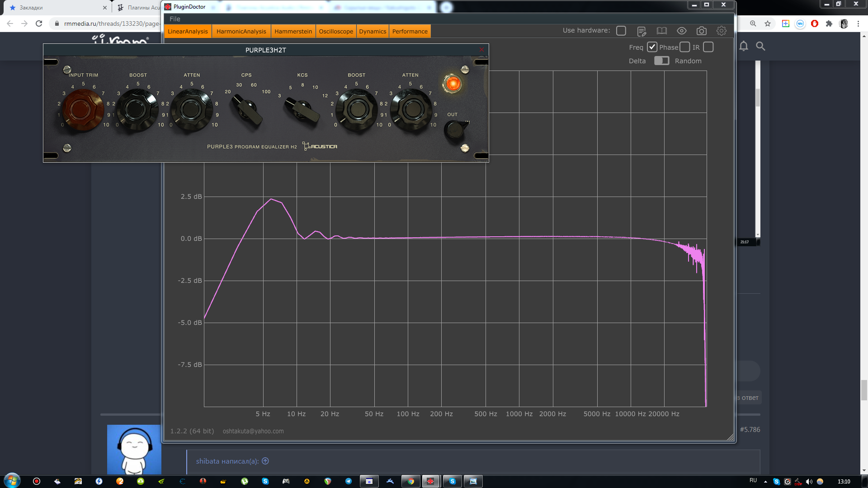Click the RU language indicator in system tray
Screen dimensions: 868x488
pos(753,480)
